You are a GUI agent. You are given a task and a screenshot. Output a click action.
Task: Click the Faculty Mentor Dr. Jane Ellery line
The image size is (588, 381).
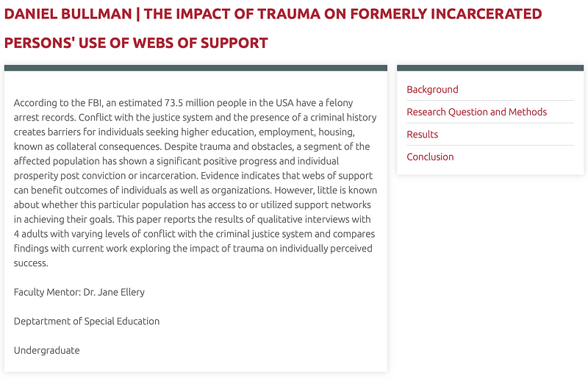pyautogui.click(x=79, y=292)
